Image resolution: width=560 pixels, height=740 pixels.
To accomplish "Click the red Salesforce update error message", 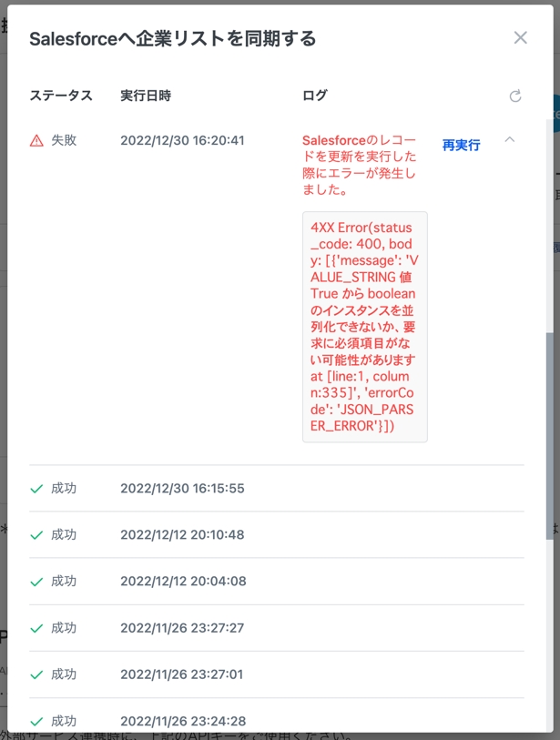I will [x=360, y=166].
